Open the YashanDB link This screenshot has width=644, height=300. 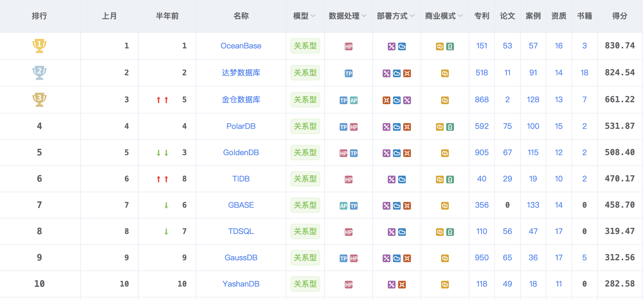tap(241, 284)
